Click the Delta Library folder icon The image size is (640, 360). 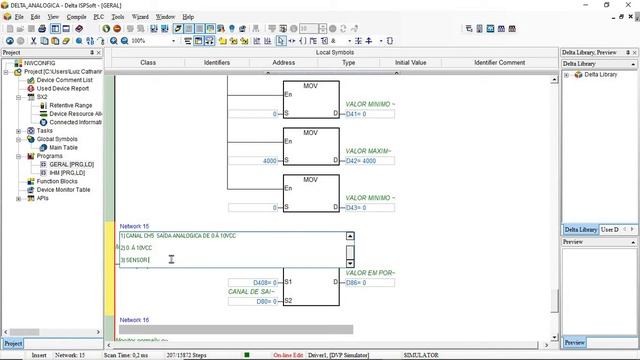[578, 75]
